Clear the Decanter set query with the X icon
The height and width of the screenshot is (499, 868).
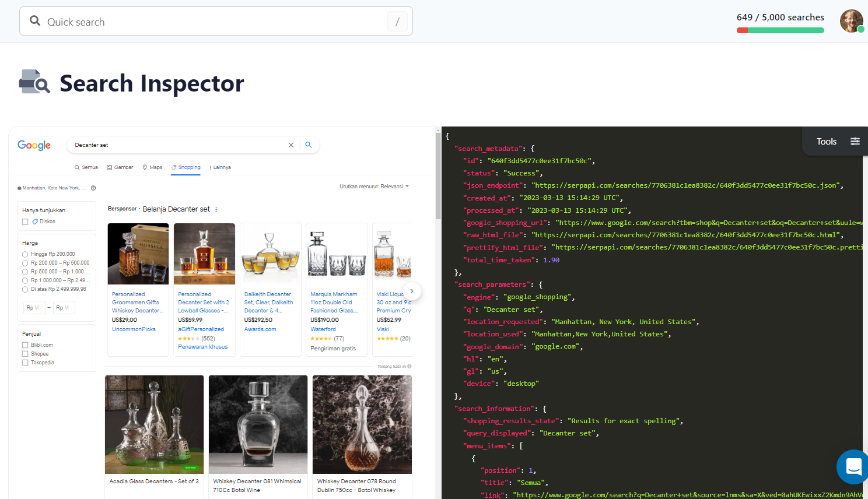291,145
